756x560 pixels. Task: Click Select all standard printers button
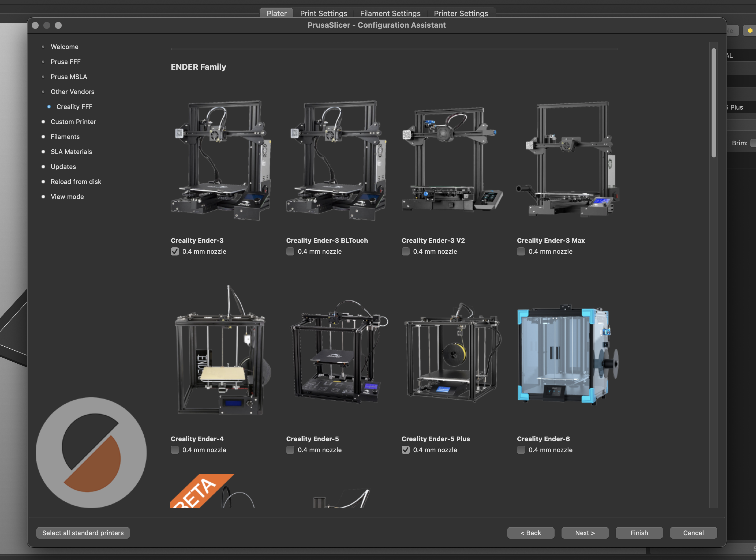tap(83, 533)
